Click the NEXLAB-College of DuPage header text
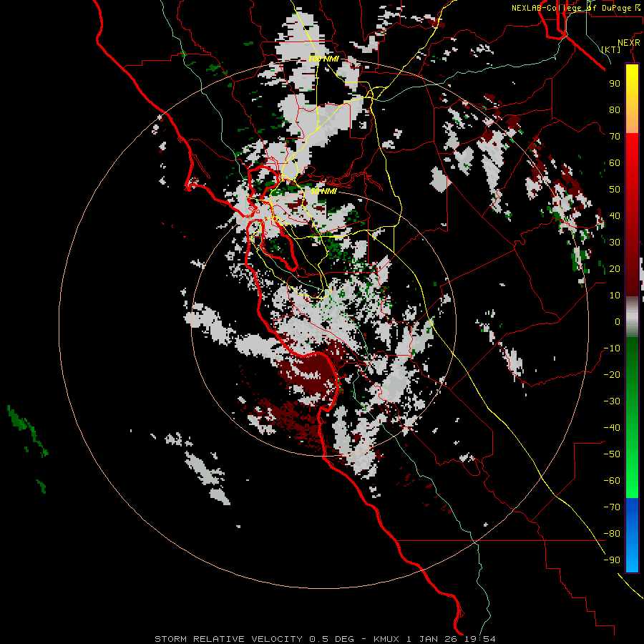 pos(576,8)
